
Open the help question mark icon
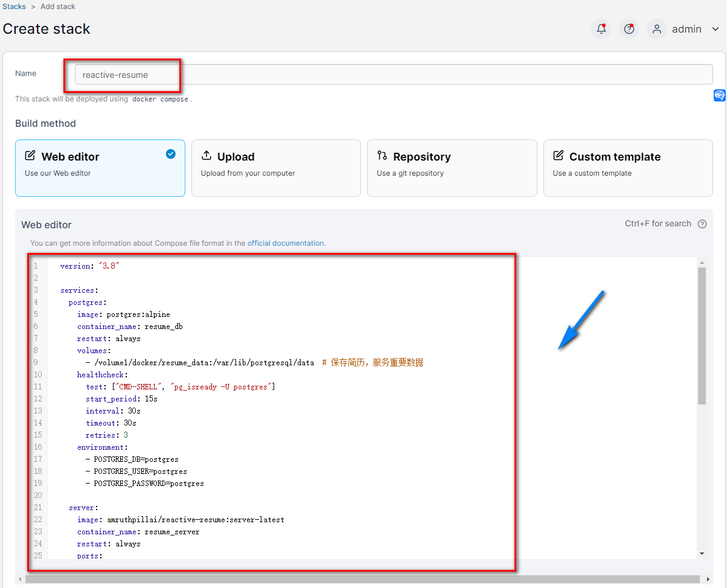(629, 29)
